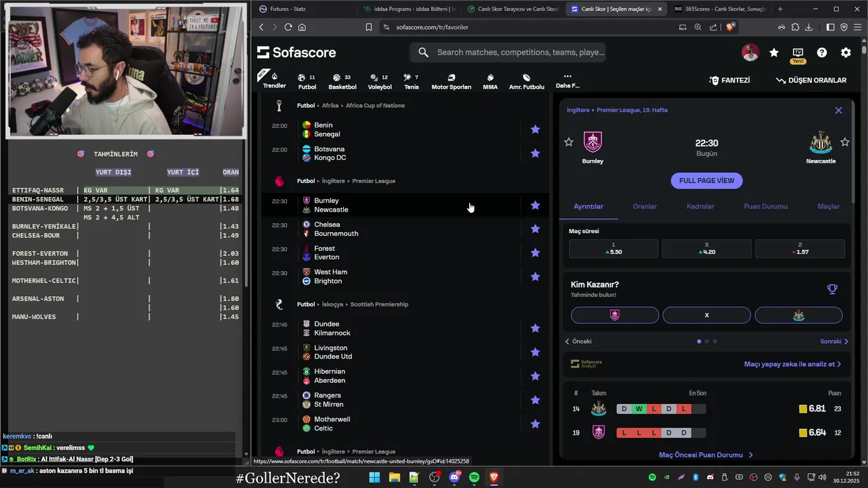Switch to the Kadrolar tab
The width and height of the screenshot is (868, 488).
tap(701, 206)
